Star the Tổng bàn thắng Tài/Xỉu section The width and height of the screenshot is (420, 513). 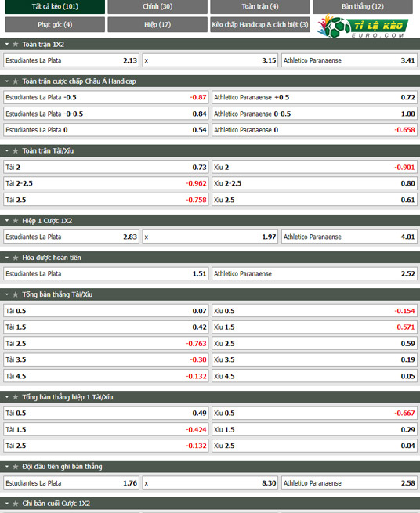[15, 294]
